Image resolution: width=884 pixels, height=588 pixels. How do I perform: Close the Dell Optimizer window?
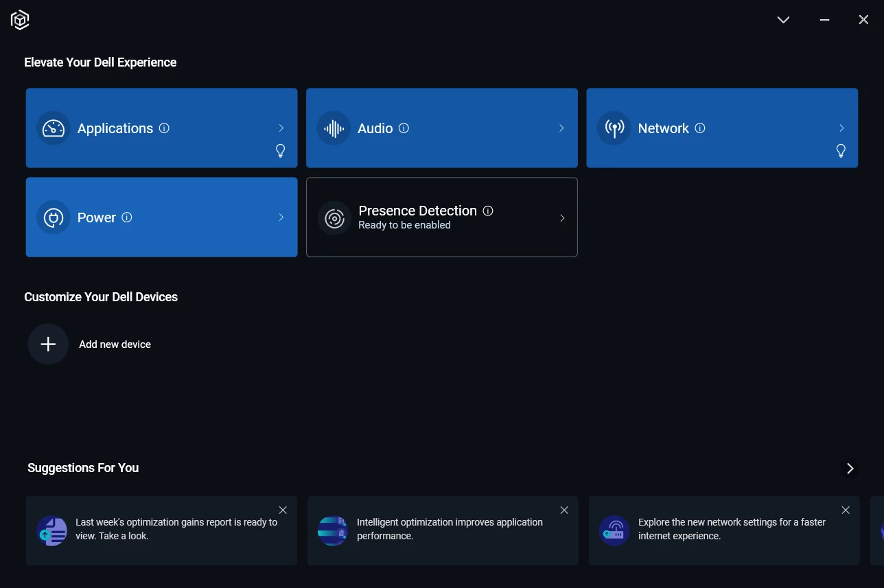click(863, 20)
